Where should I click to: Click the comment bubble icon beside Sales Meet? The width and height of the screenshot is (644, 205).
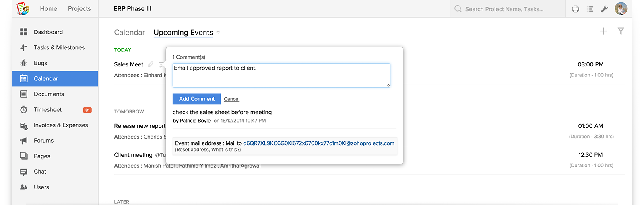[x=161, y=64]
